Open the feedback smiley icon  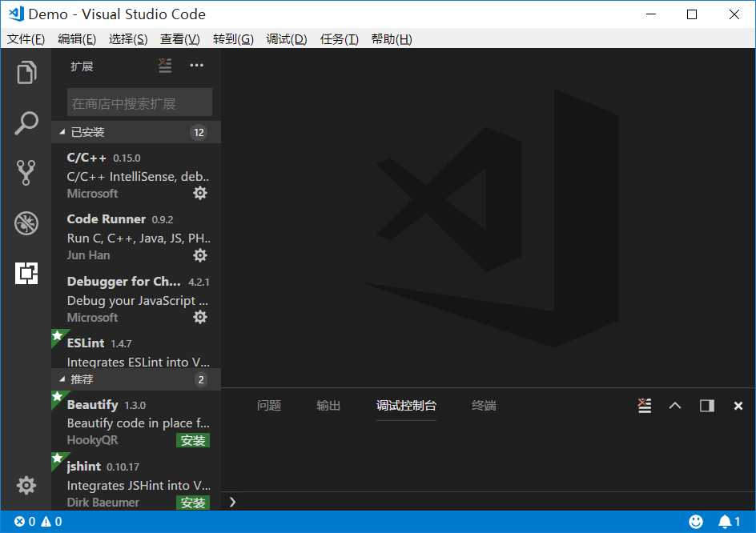click(x=696, y=522)
